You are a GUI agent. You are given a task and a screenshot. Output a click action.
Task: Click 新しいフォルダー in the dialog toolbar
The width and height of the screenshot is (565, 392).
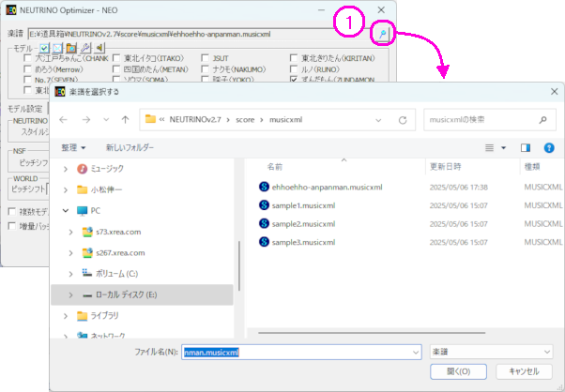tap(130, 147)
